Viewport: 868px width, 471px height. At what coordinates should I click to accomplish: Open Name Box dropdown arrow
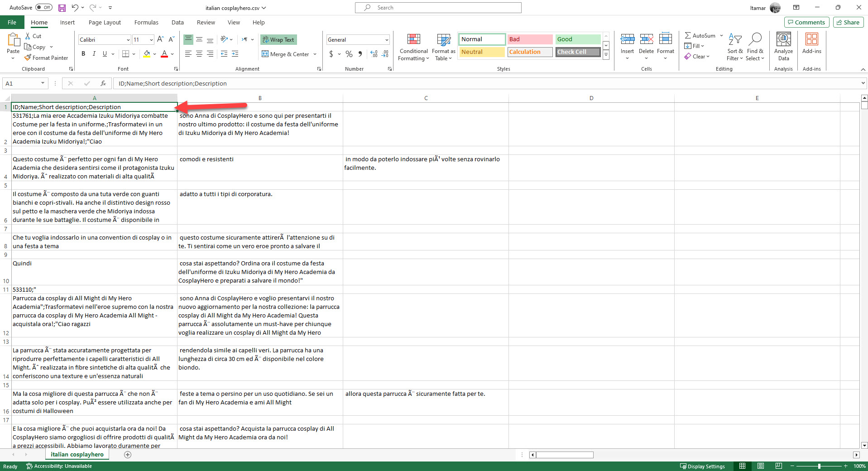pyautogui.click(x=43, y=83)
